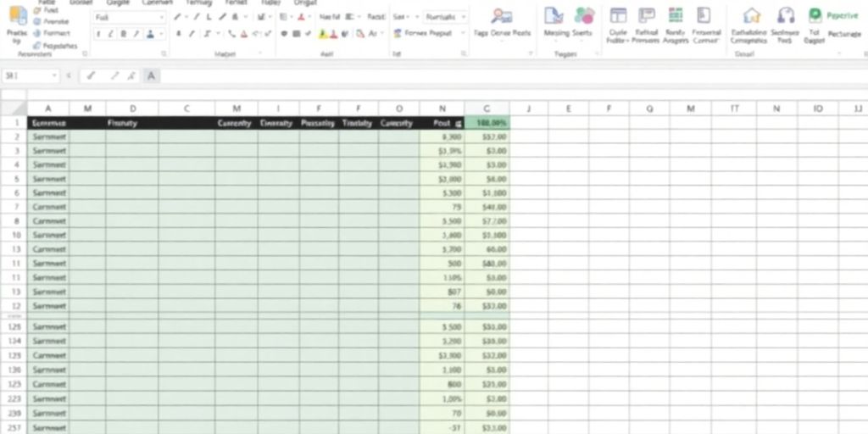Click the large grey page ribbon icon
The height and width of the screenshot is (434, 868).
click(704, 15)
